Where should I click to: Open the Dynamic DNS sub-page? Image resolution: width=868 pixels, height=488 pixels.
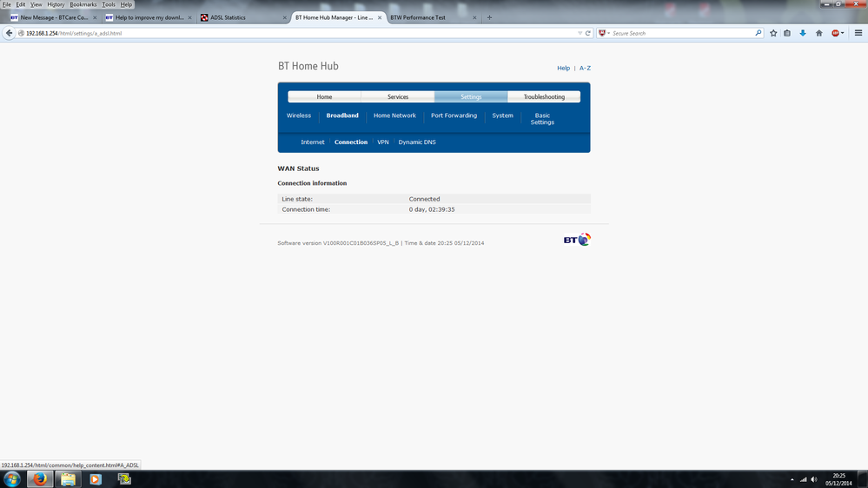click(x=417, y=142)
